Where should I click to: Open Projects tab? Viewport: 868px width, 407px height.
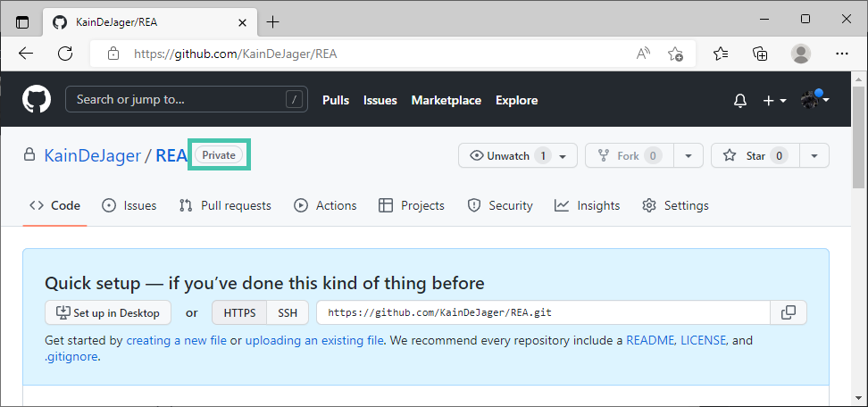[x=412, y=205]
